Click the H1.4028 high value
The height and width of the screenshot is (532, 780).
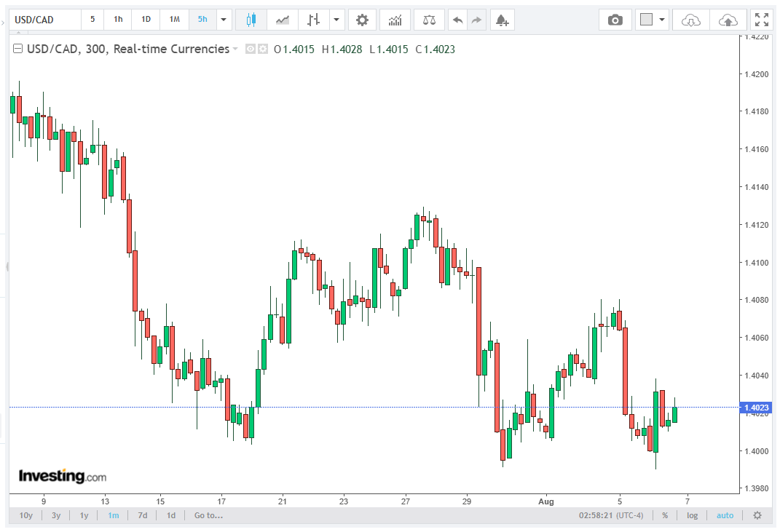(342, 49)
